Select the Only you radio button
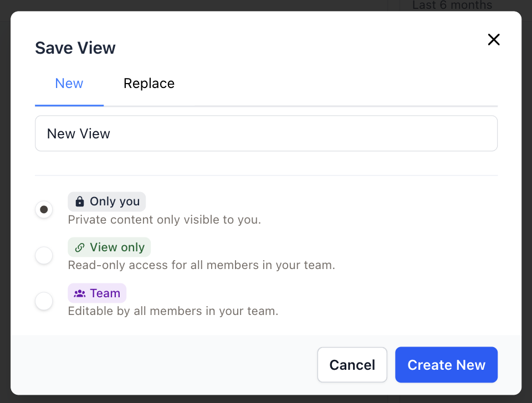 coord(44,210)
